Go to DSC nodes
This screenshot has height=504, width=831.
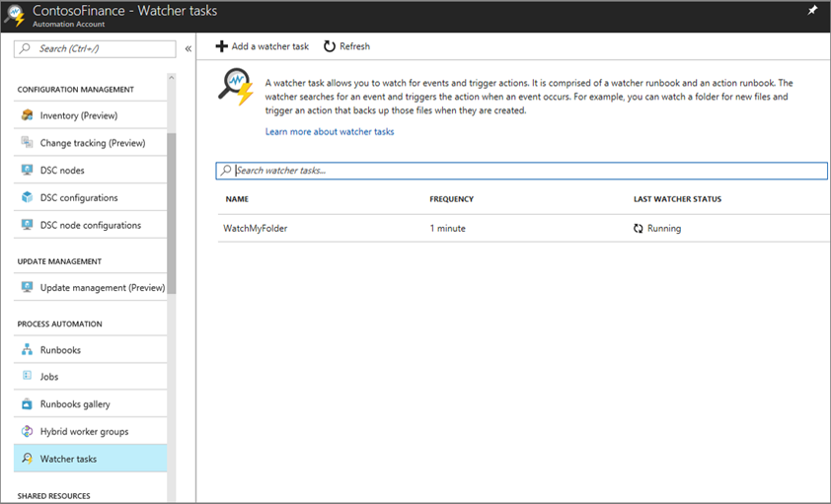point(90,170)
